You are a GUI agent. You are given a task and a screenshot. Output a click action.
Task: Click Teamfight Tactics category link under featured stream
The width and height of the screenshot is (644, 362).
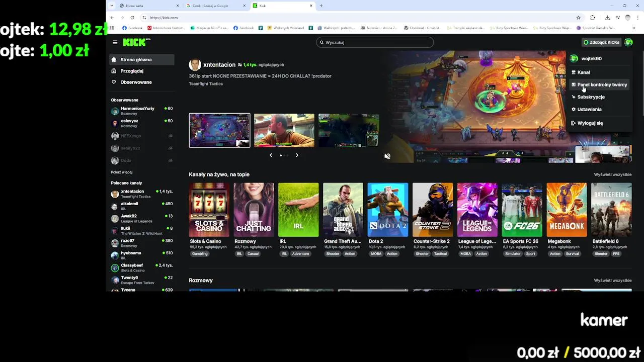coord(206,83)
